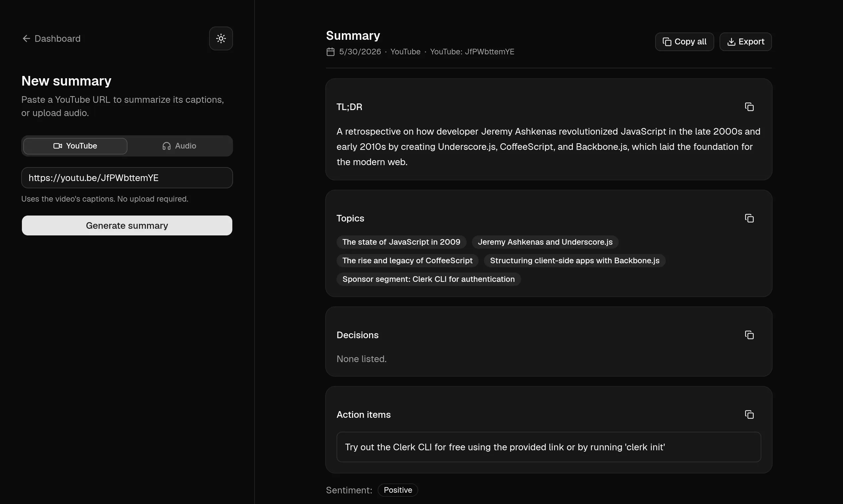Click the 'Paste a YouTube URL' description text
This screenshot has height=504, width=843.
[122, 106]
